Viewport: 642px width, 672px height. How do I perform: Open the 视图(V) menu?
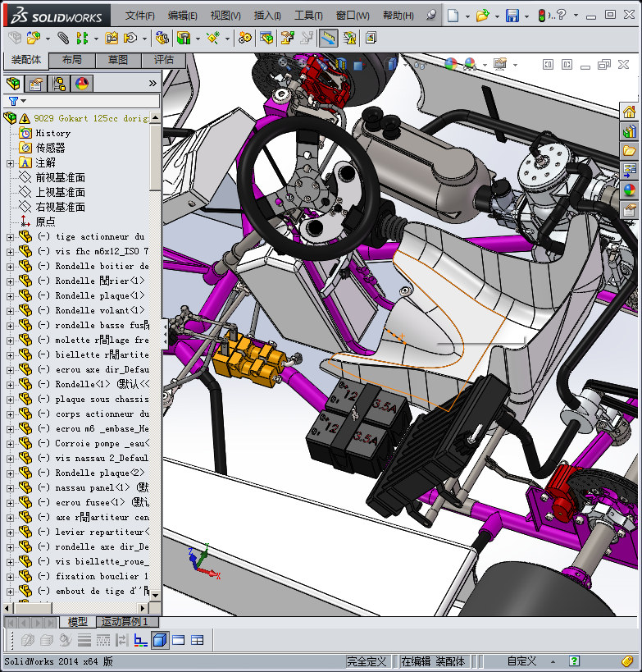pos(225,16)
